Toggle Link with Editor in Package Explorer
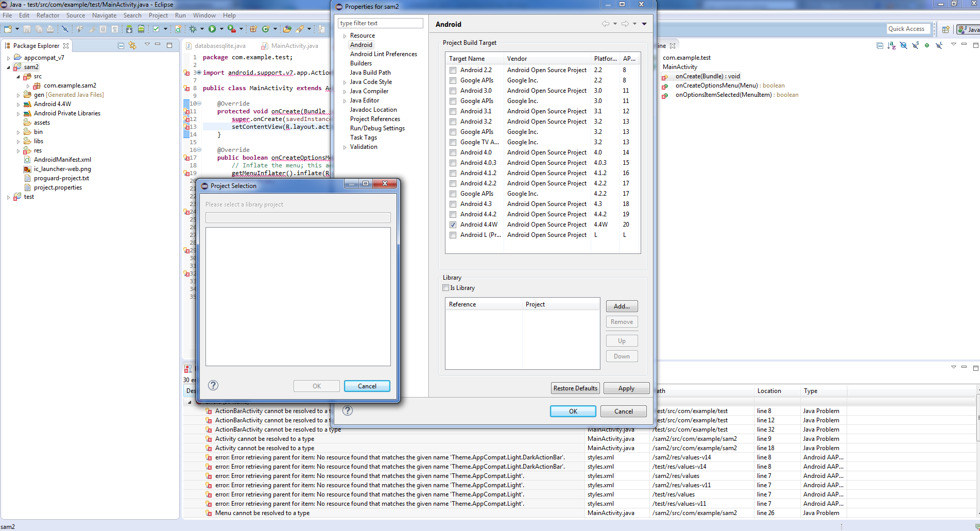 pos(132,45)
